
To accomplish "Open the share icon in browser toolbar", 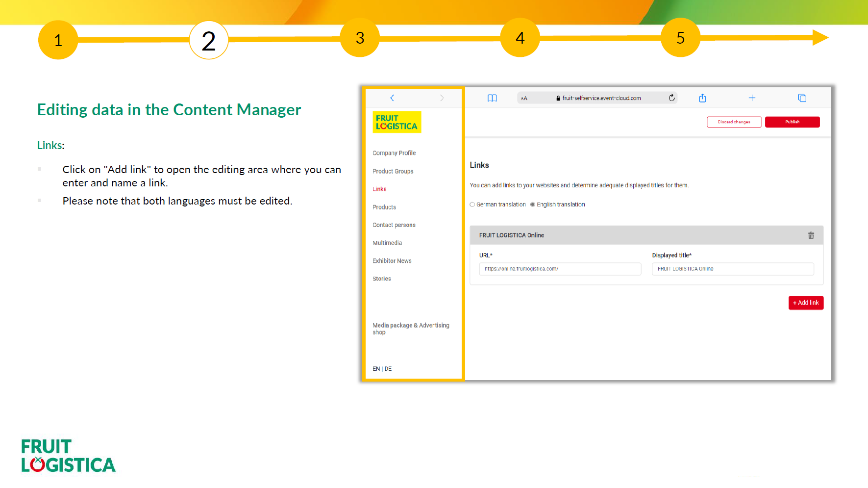I will click(702, 98).
